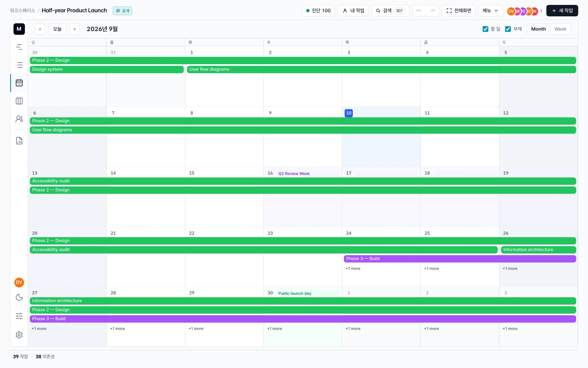This screenshot has width=588, height=368.
Task: Toggle dark mode moon icon
Action: click(x=19, y=297)
